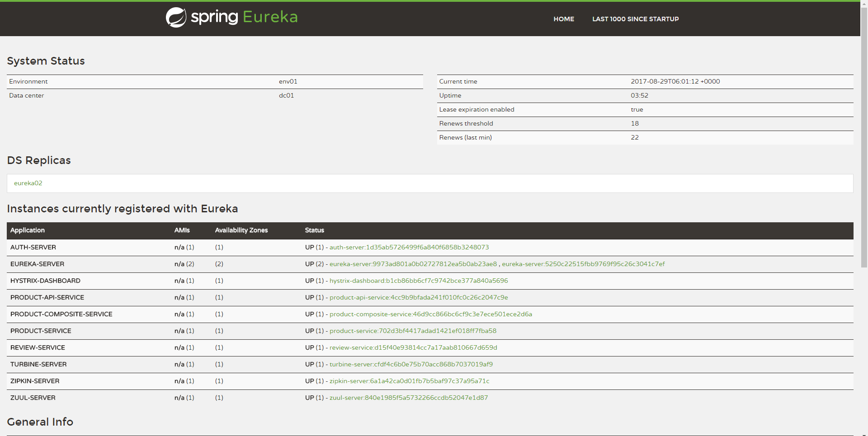Click the dc01 data center value
The height and width of the screenshot is (436, 868).
pos(287,95)
